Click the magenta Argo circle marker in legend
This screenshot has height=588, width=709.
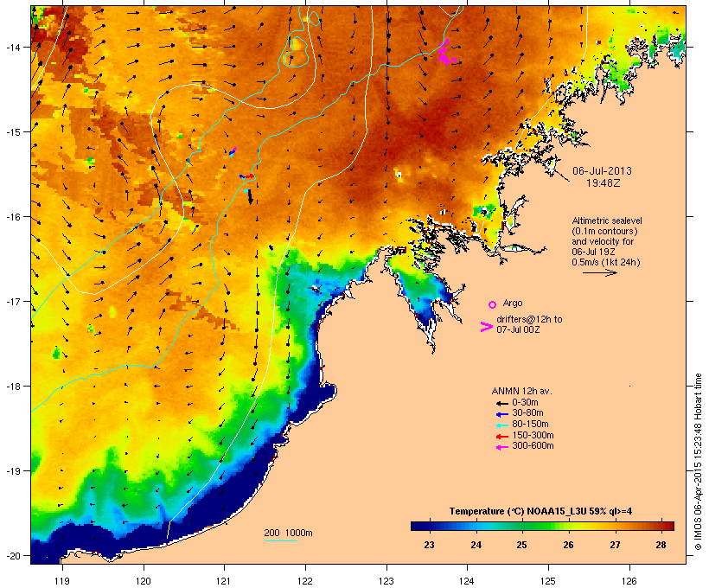tap(493, 305)
